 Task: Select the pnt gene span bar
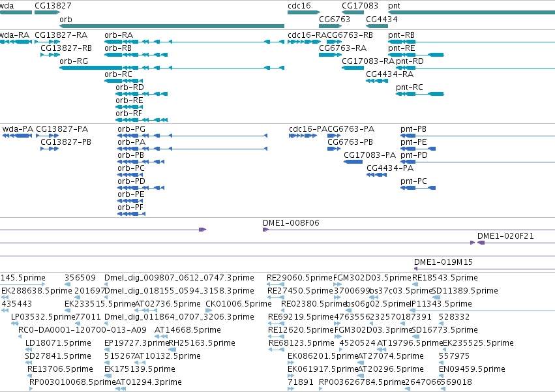pyautogui.click(x=472, y=12)
